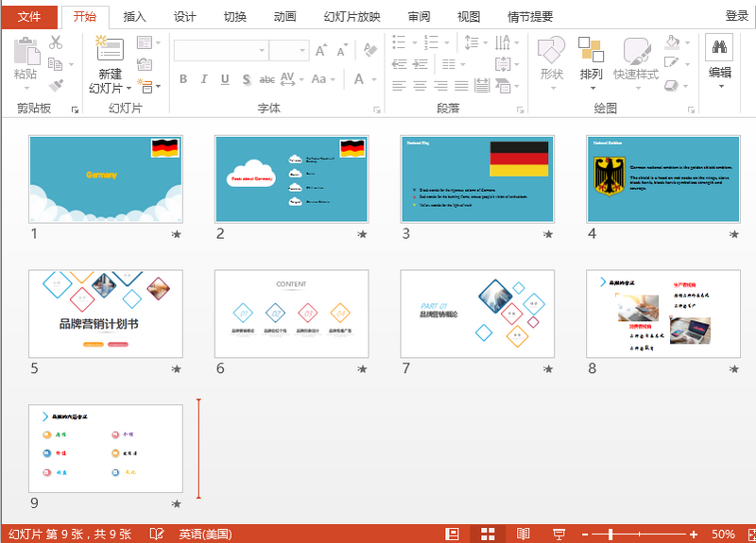Image resolution: width=756 pixels, height=543 pixels.
Task: Switch to the 插入 tab
Action: pos(134,17)
